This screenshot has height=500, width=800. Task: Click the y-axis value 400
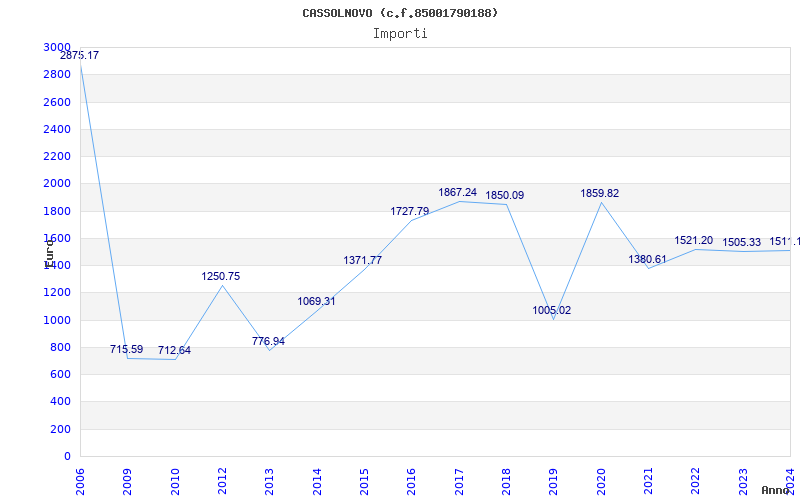tap(61, 402)
